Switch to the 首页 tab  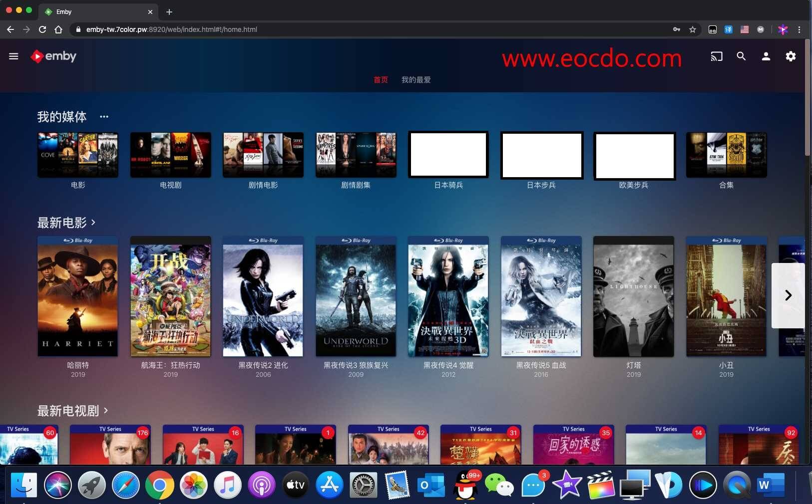pyautogui.click(x=381, y=80)
